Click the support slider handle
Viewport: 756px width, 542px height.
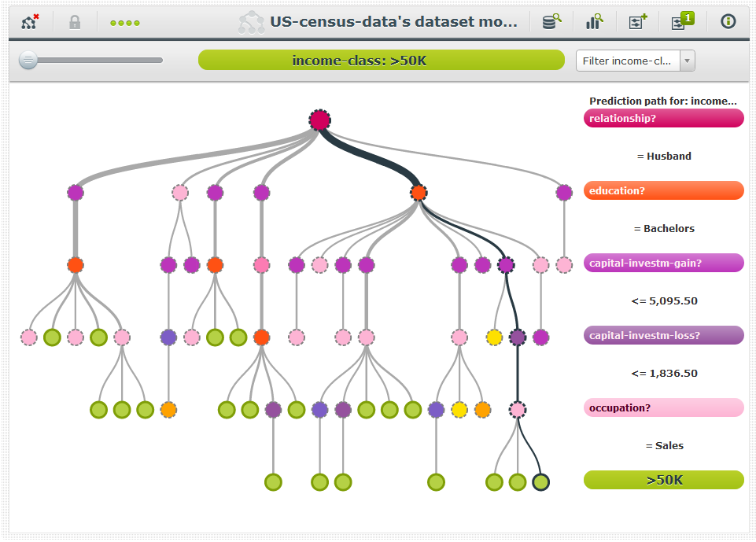point(28,61)
